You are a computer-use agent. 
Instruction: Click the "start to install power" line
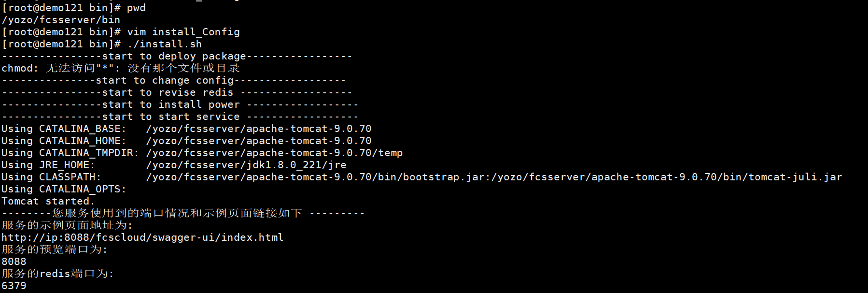(180, 104)
